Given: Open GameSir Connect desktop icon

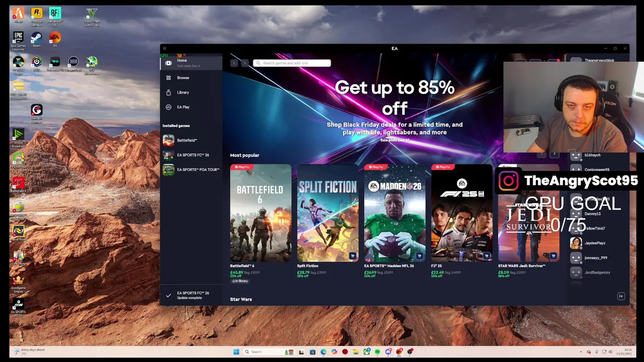Looking at the screenshot, I should [36, 114].
